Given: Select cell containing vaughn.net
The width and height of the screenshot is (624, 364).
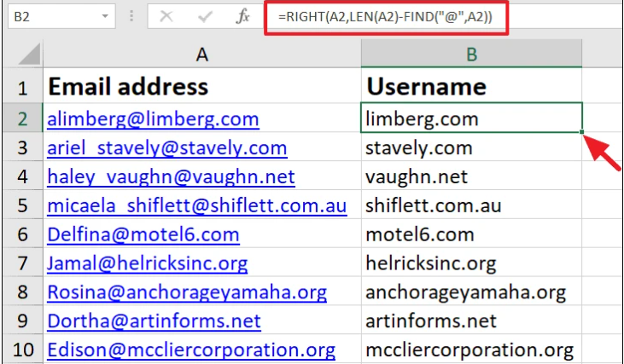Looking at the screenshot, I should [471, 176].
